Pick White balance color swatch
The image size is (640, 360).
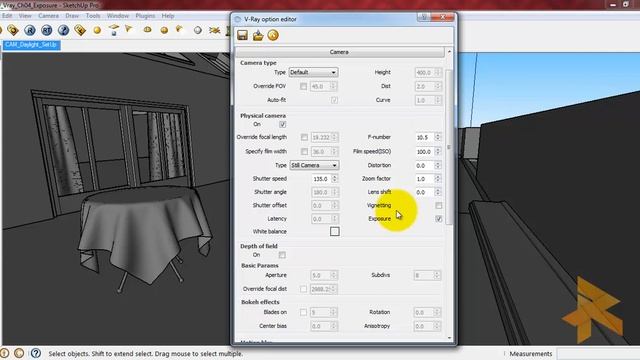335,231
